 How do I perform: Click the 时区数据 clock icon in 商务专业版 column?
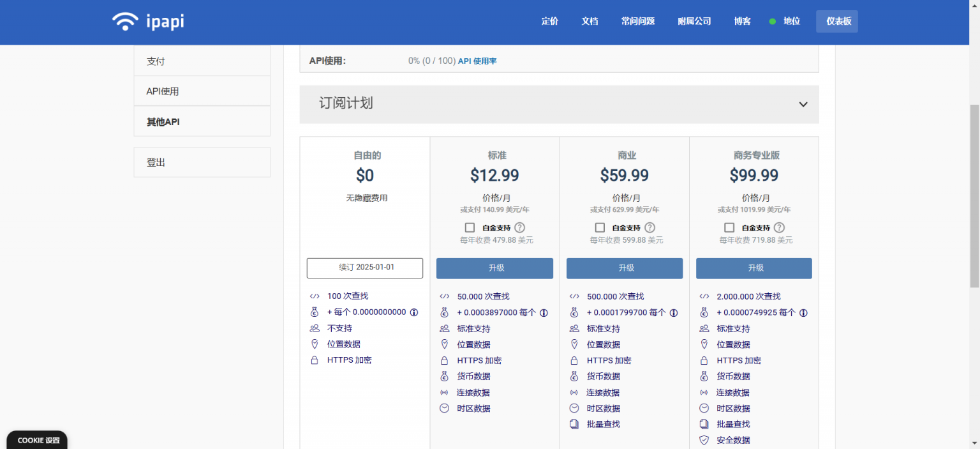(704, 407)
